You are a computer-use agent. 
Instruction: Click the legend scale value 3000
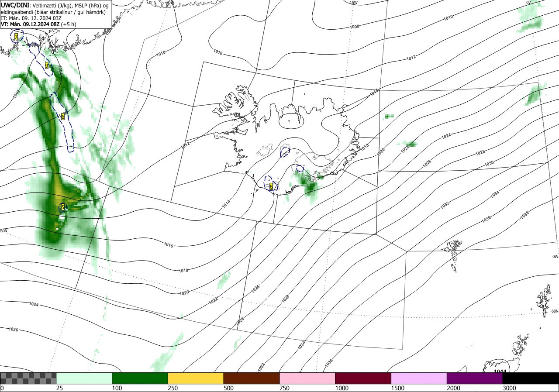point(509,388)
